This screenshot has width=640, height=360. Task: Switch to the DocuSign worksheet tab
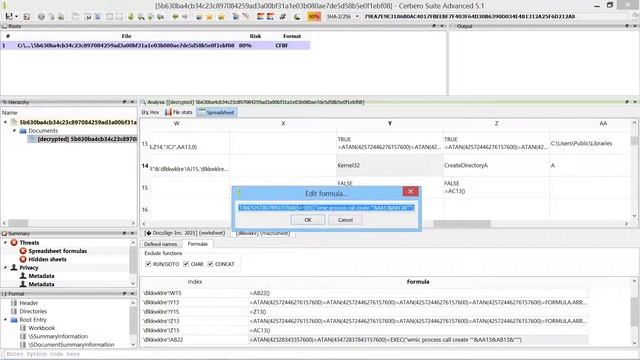(185, 233)
